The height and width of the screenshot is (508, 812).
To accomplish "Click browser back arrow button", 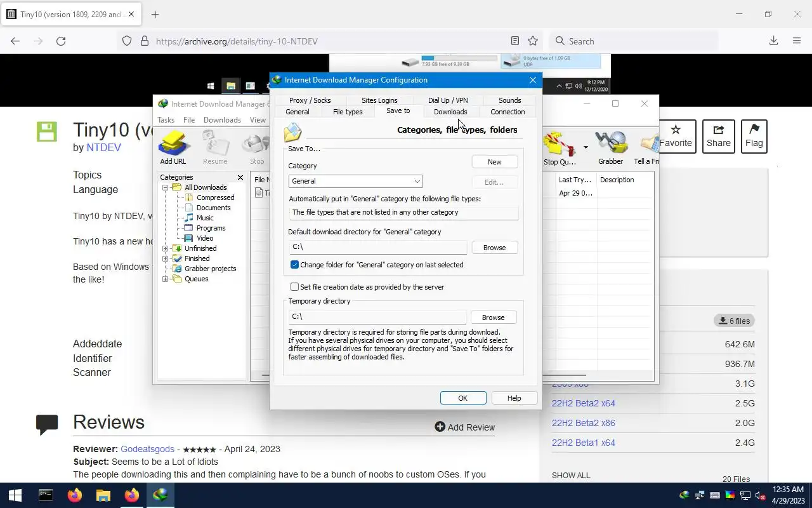I will click(x=15, y=41).
